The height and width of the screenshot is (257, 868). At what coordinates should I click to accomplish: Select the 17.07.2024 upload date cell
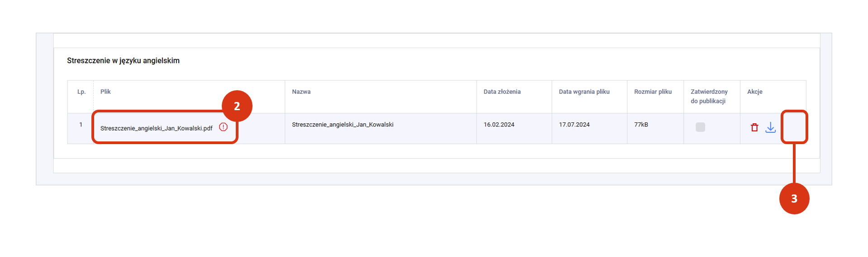point(574,125)
